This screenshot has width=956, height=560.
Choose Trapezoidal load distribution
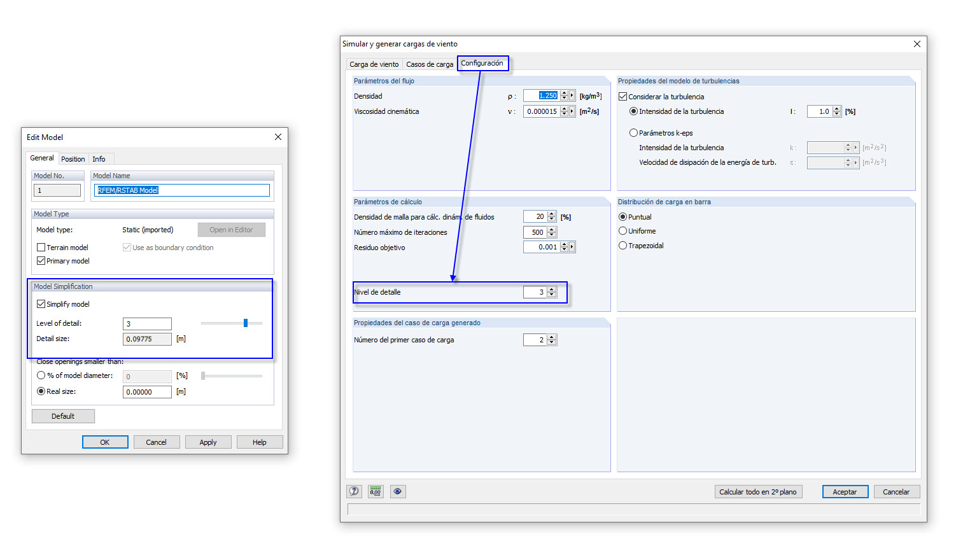[x=622, y=245]
